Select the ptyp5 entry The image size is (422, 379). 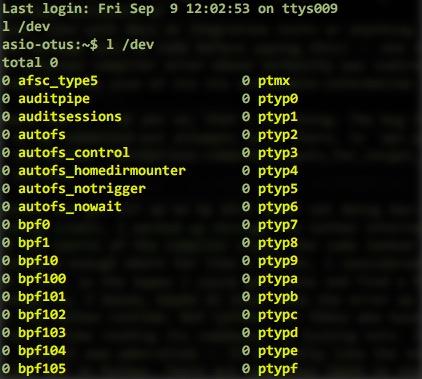point(278,189)
